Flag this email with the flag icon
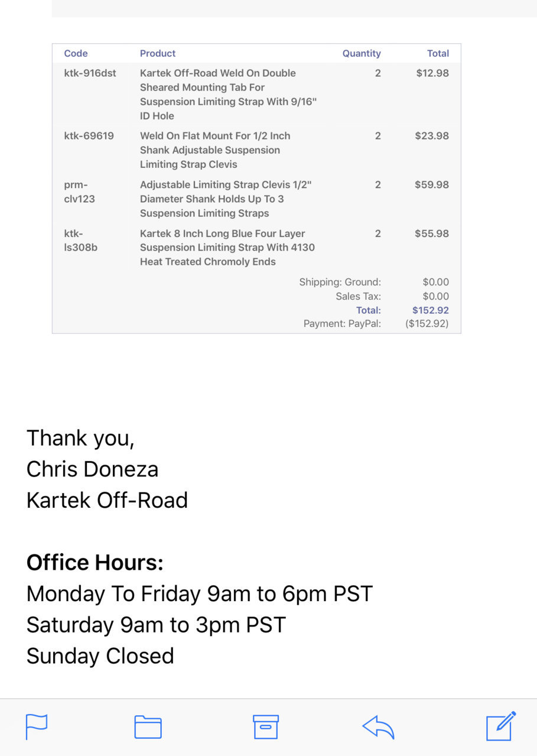This screenshot has width=537, height=756. pyautogui.click(x=36, y=726)
